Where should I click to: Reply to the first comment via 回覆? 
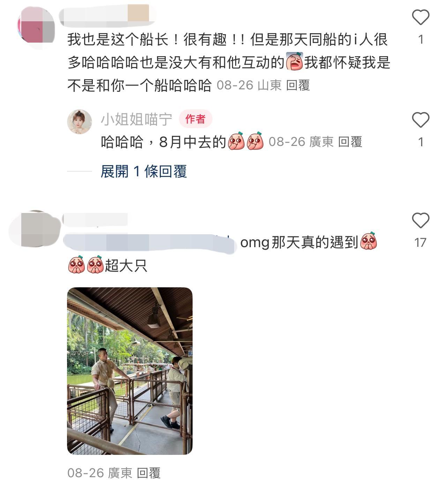coord(298,85)
